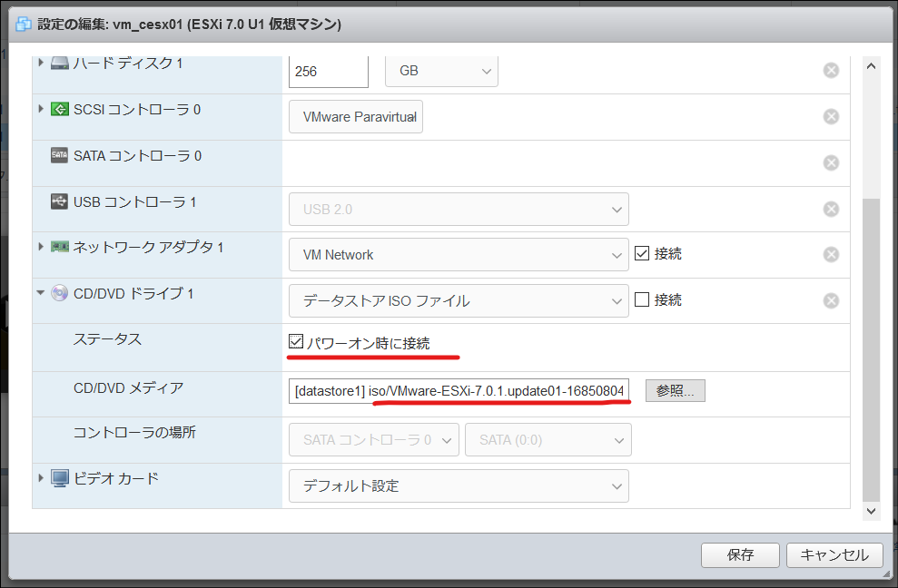Click the ステータス label

point(107,339)
